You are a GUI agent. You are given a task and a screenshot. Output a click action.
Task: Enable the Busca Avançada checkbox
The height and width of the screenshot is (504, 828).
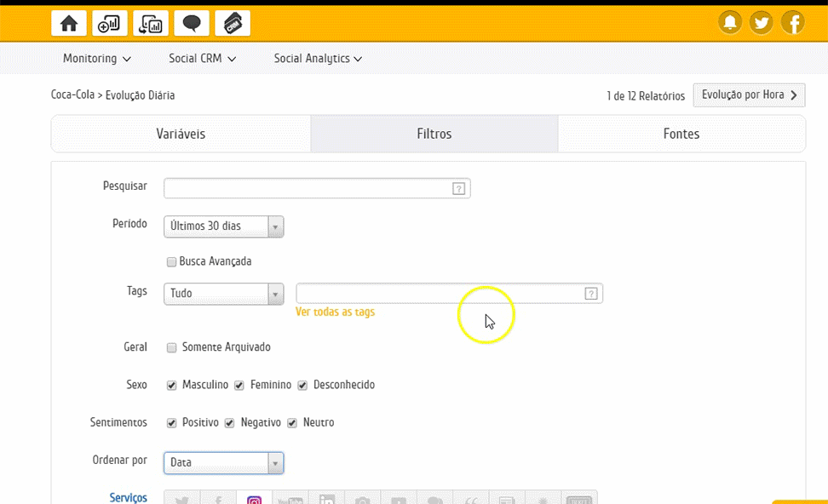(172, 262)
